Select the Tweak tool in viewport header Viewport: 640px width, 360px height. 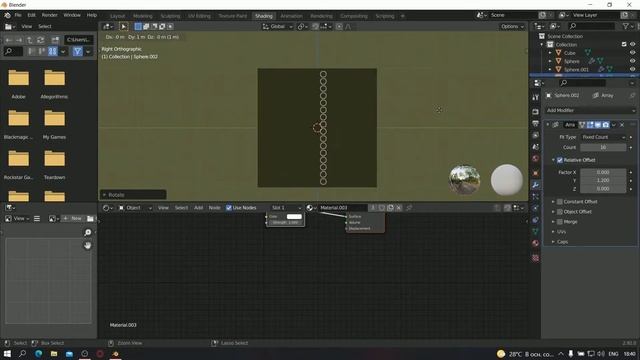point(123,27)
